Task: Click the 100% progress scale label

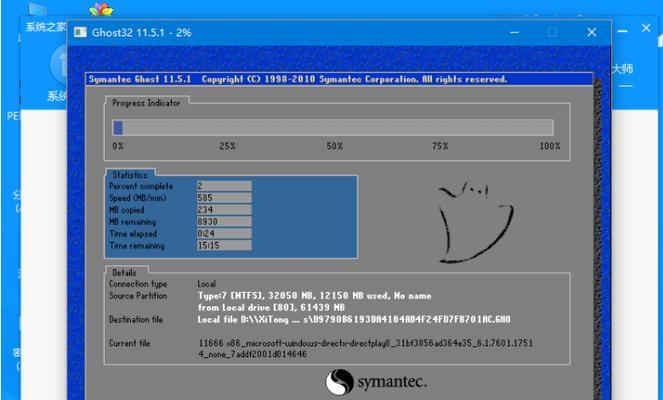Action: [x=550, y=146]
